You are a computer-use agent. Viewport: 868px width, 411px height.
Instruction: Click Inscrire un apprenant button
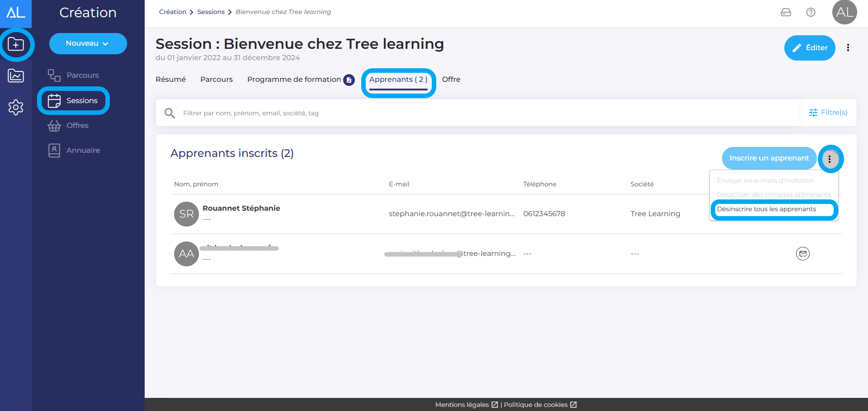(769, 158)
